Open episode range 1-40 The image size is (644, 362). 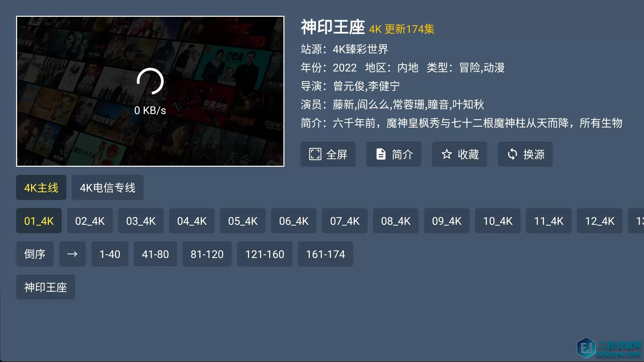[110, 254]
